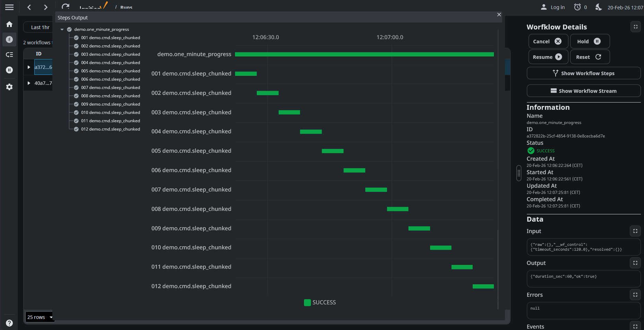
Task: Open the 25 rows dropdown
Action: 40,317
